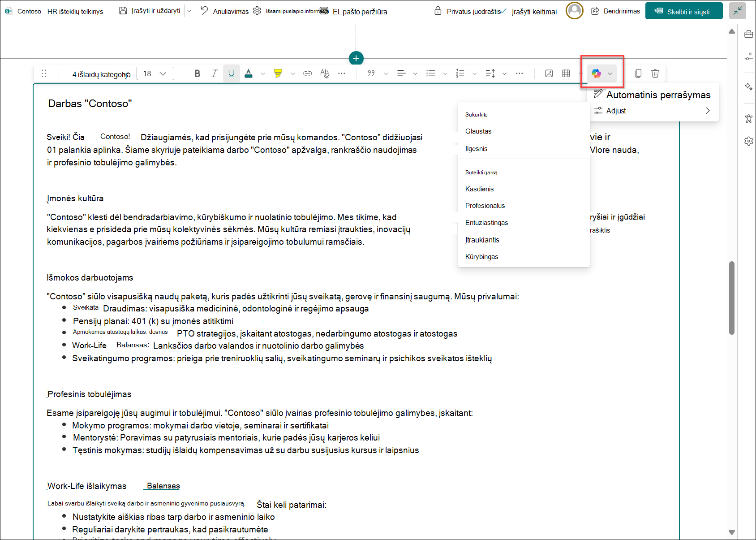Image resolution: width=756 pixels, height=540 pixels.
Task: Click the Copilot icon in the toolbar
Action: pyautogui.click(x=596, y=73)
